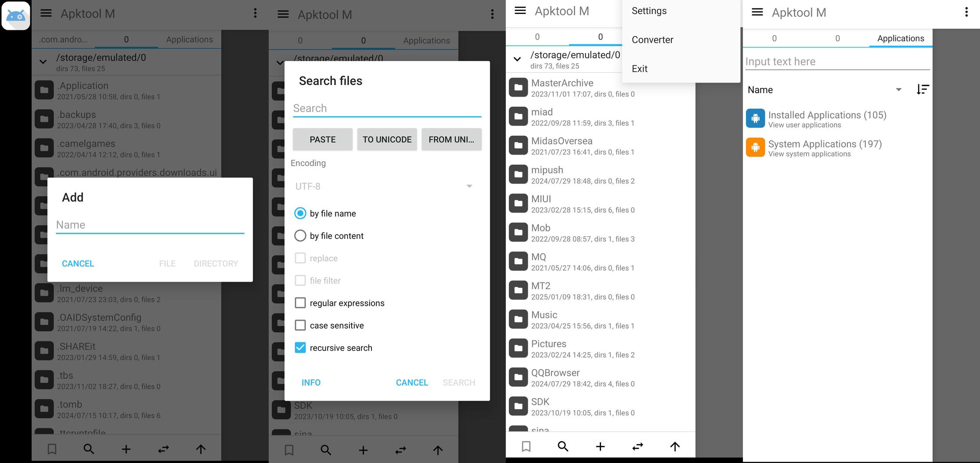Click CANCEL in the Add dialog
The width and height of the screenshot is (980, 463).
[x=78, y=264]
